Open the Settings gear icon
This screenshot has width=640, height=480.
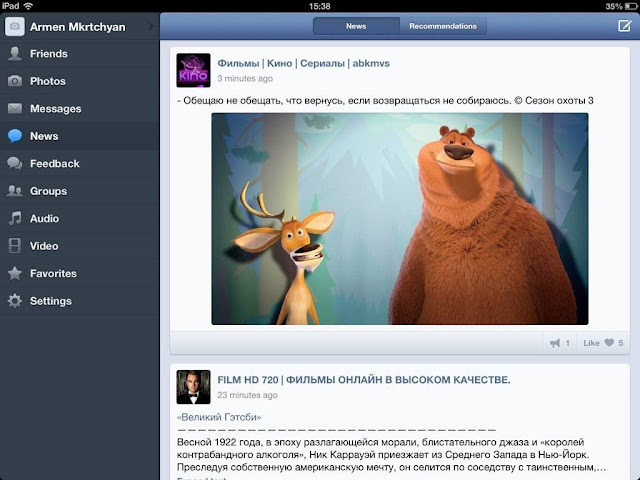15,301
